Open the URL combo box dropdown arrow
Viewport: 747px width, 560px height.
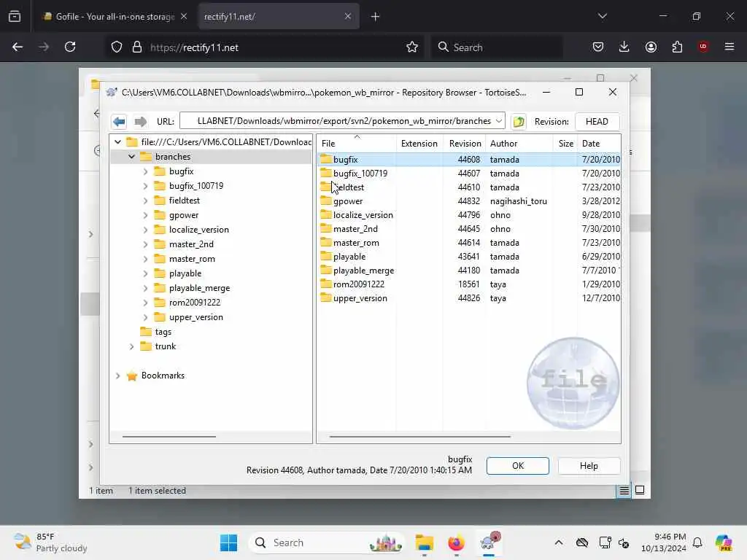coord(498,121)
